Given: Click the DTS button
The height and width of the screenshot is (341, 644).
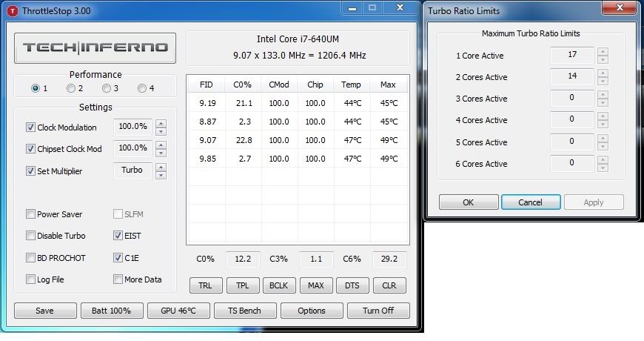Looking at the screenshot, I should pyautogui.click(x=352, y=285).
